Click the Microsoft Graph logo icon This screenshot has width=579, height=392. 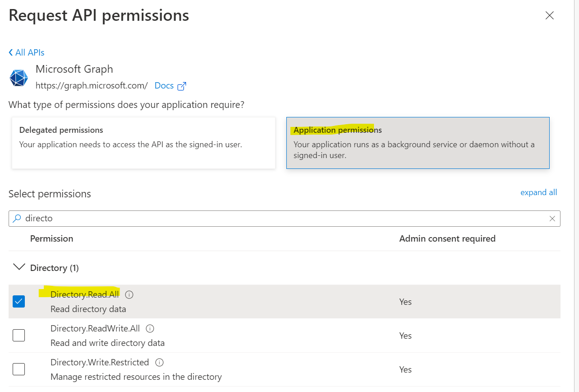click(19, 78)
